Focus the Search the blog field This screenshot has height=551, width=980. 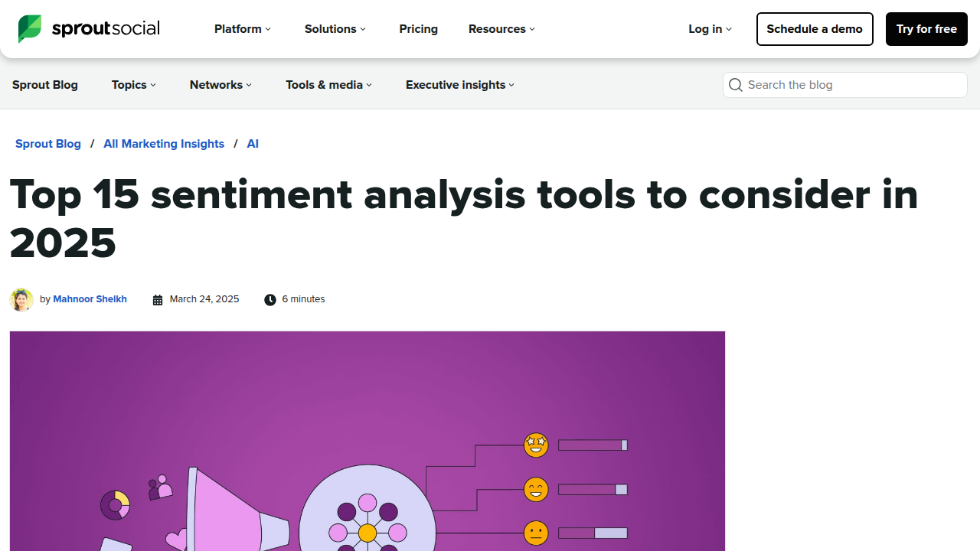pyautogui.click(x=845, y=85)
